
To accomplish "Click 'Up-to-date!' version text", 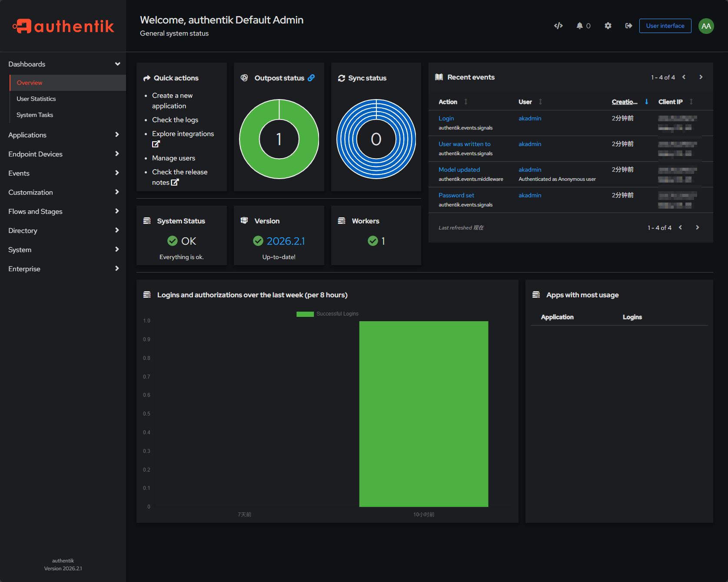I will point(279,257).
